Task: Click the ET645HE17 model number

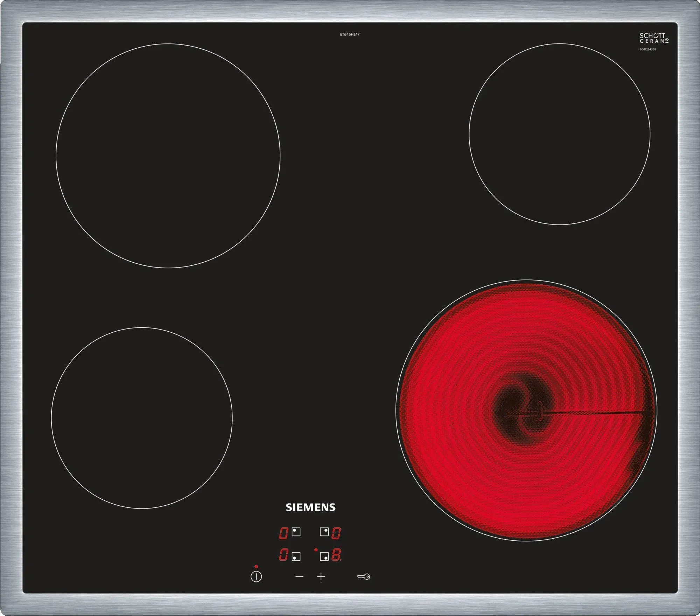Action: pyautogui.click(x=350, y=34)
